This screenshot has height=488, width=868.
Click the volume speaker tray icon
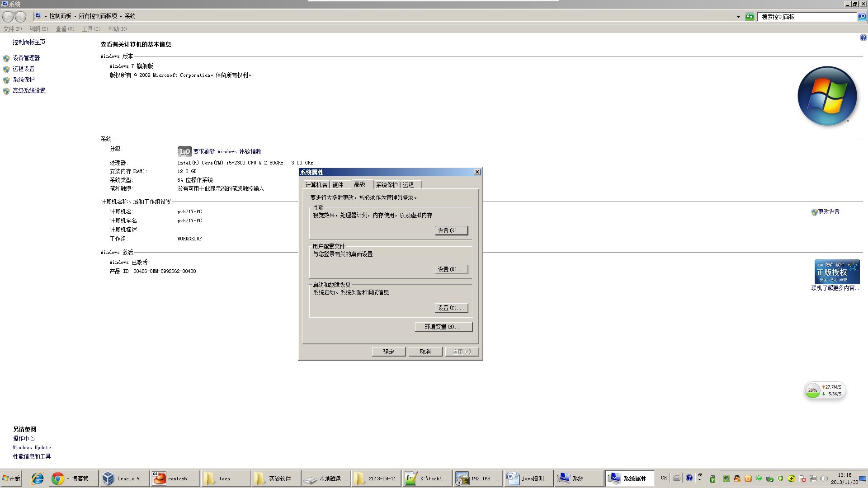click(824, 479)
